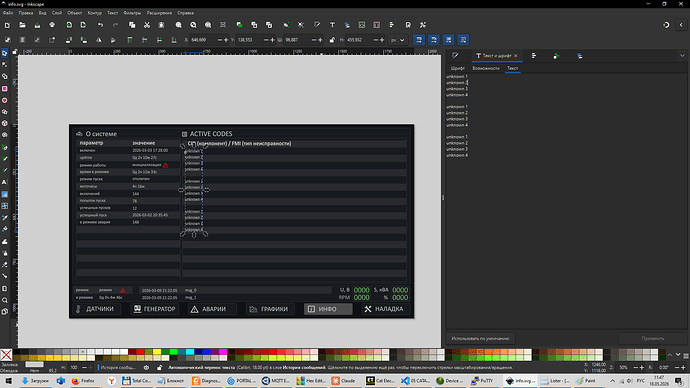Paste from the clipboard icon
Viewport: 690px width, 388px height.
(x=161, y=25)
